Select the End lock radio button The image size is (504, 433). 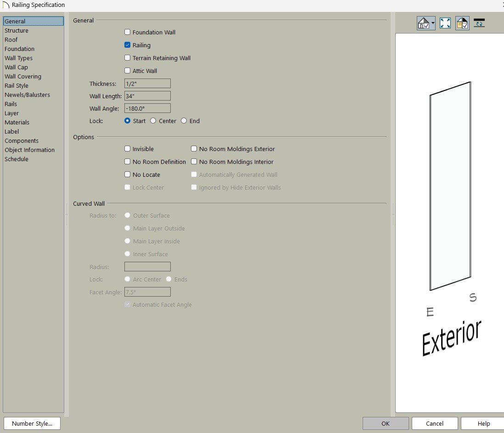pyautogui.click(x=184, y=121)
